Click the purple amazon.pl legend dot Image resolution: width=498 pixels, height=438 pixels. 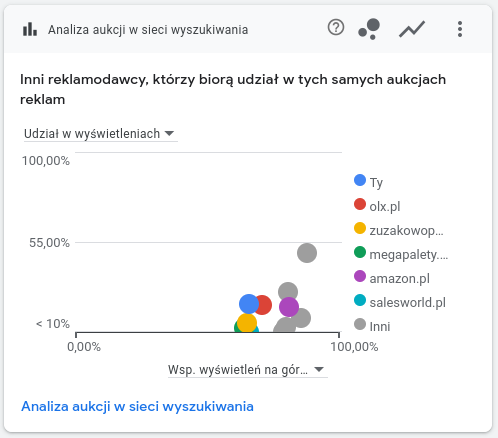pos(360,276)
